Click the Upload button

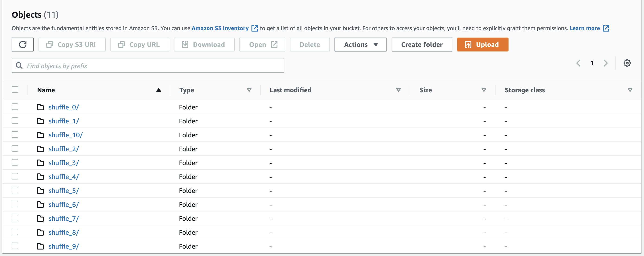click(483, 44)
